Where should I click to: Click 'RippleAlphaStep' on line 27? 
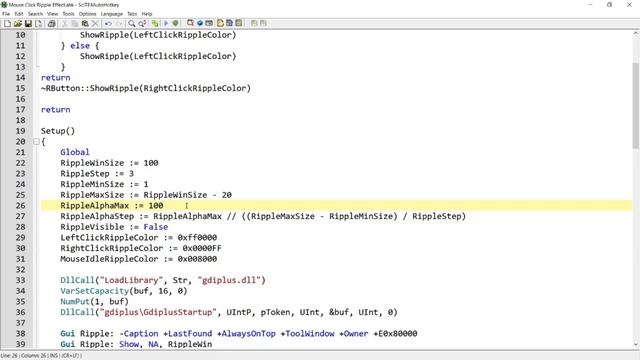tap(97, 216)
